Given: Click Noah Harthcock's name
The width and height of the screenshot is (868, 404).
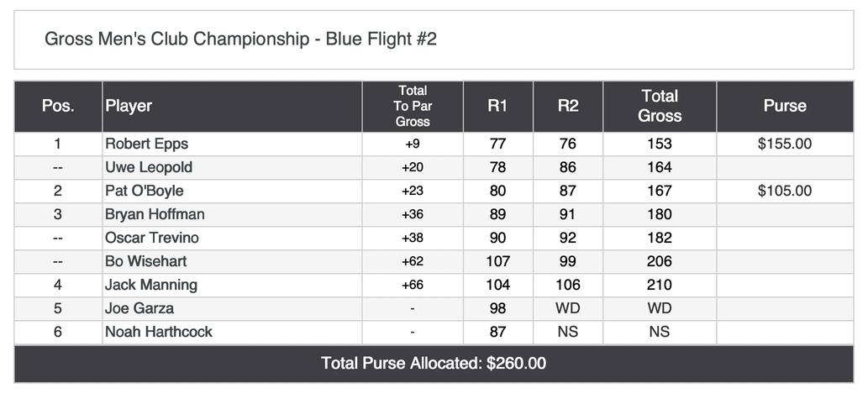Looking at the screenshot, I should pyautogui.click(x=159, y=332).
